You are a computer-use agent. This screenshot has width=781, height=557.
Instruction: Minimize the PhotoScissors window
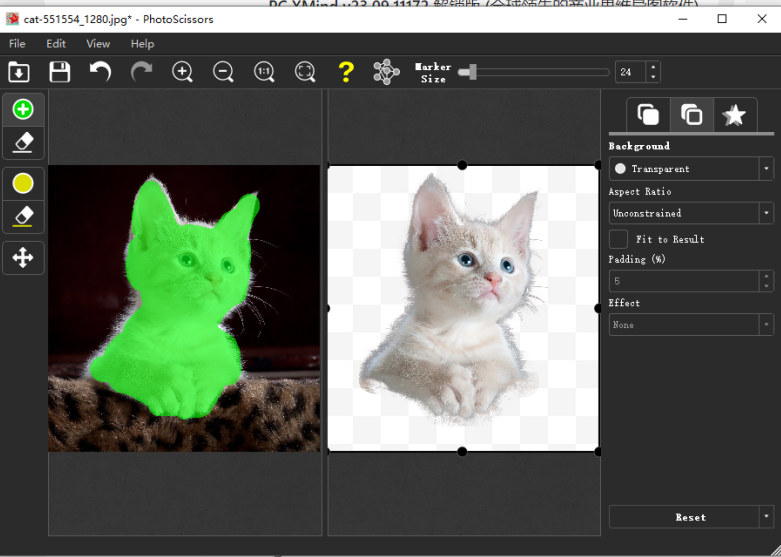[x=683, y=19]
